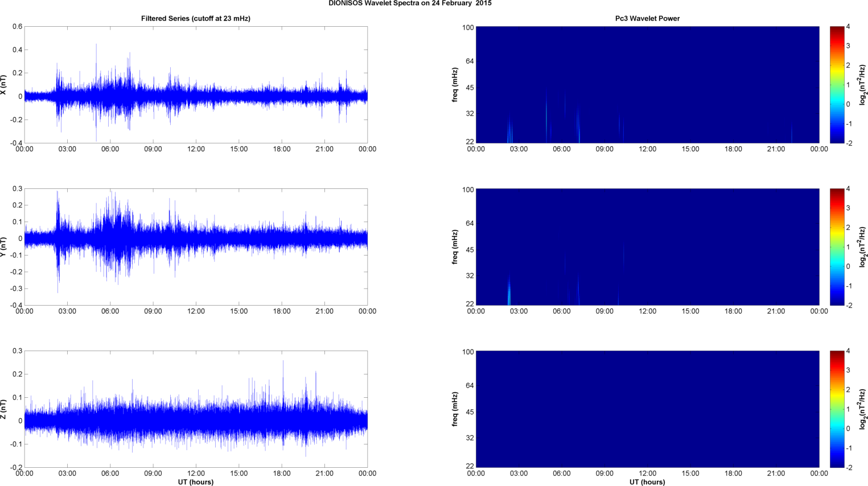
Task: Click the '-0.4' tick on the X series axis
Action: click(16, 143)
